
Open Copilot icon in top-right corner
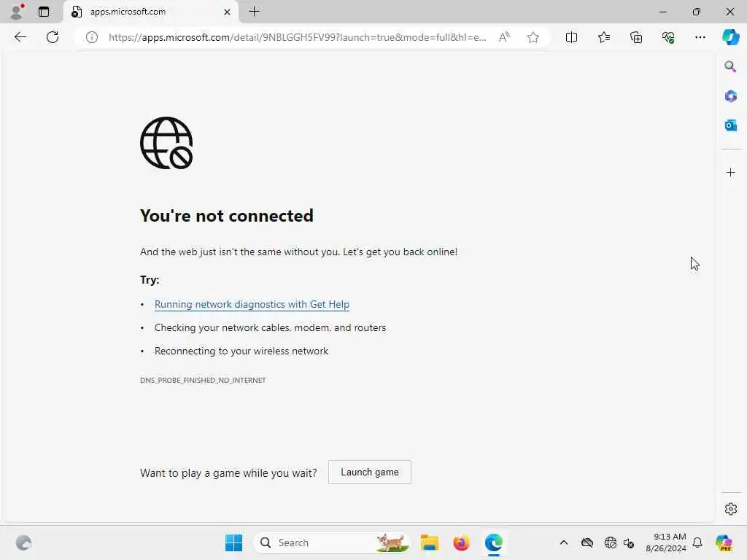pyautogui.click(x=730, y=37)
